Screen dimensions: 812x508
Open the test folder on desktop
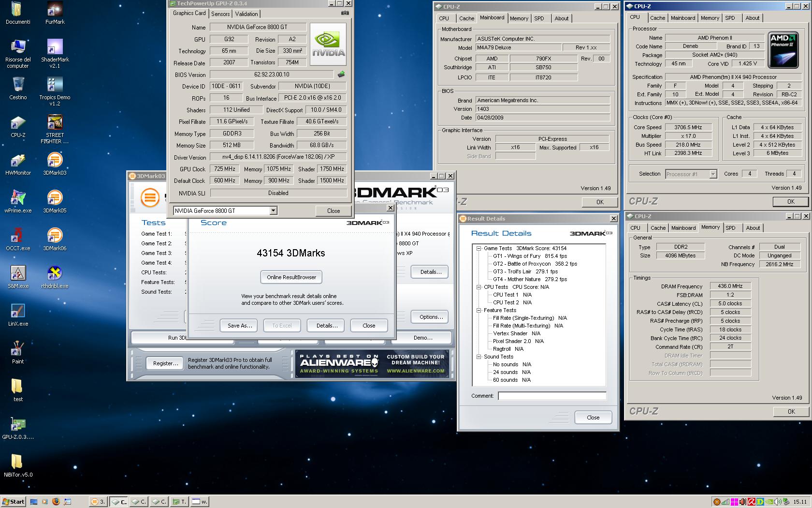[18, 391]
